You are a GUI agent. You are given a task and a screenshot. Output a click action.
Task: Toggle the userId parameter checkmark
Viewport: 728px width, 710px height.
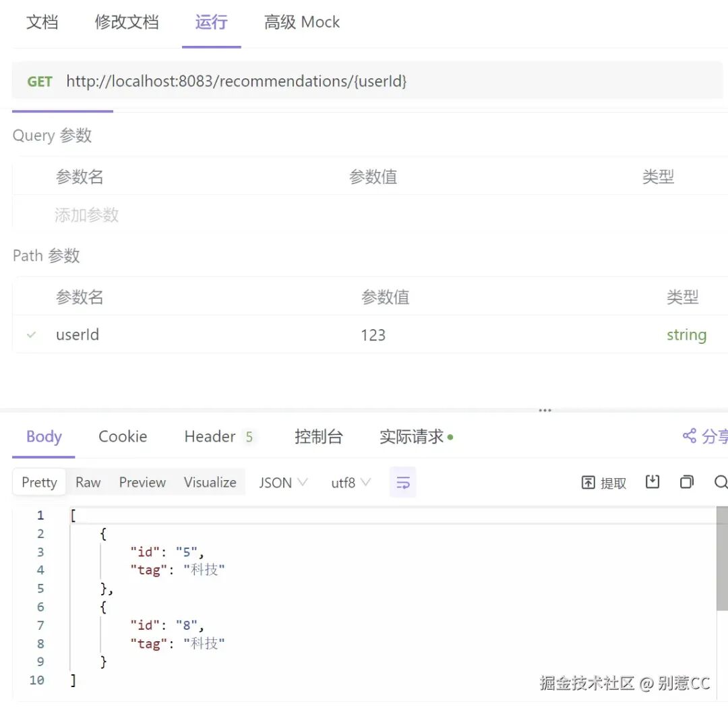pyautogui.click(x=32, y=335)
